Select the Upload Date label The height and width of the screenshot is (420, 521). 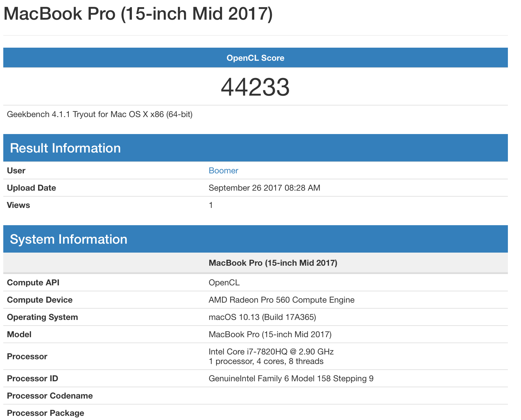(31, 188)
